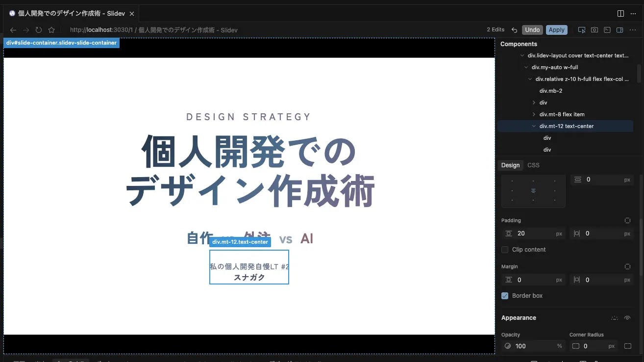Click the individual padding sides icon

click(x=627, y=220)
